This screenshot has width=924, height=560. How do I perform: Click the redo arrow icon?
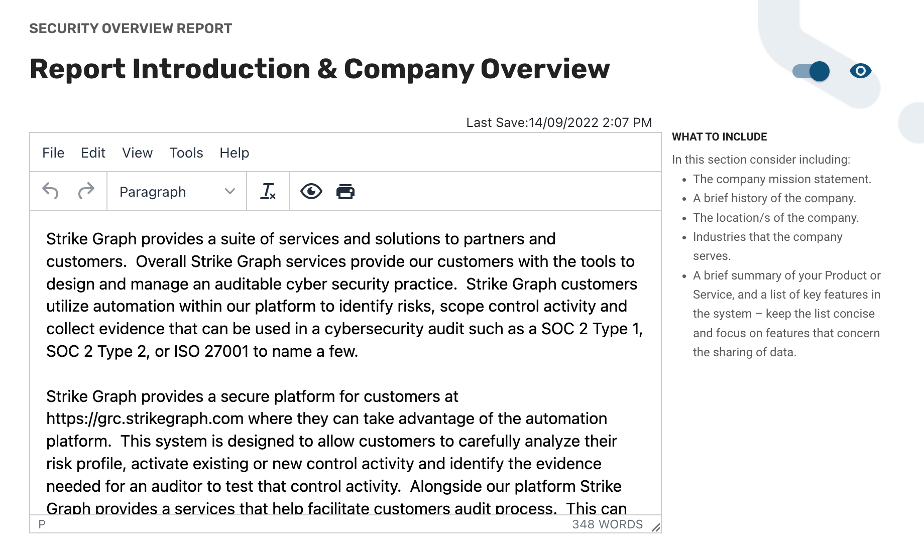86,191
